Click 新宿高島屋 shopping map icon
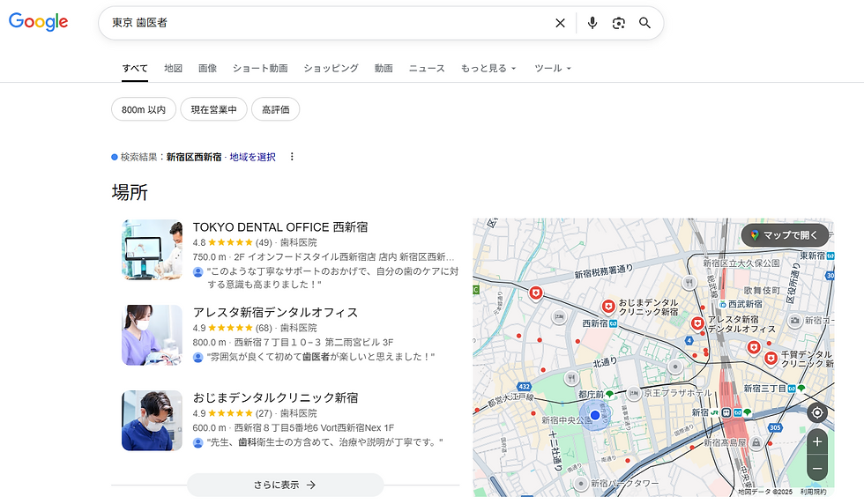Viewport: 864px width, 504px height. tap(756, 442)
